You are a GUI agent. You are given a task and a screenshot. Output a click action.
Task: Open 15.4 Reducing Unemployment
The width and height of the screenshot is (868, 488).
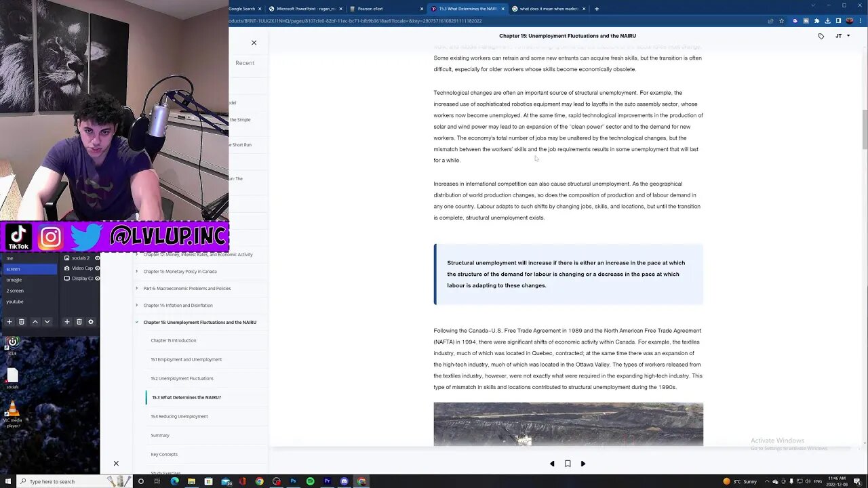pyautogui.click(x=180, y=417)
